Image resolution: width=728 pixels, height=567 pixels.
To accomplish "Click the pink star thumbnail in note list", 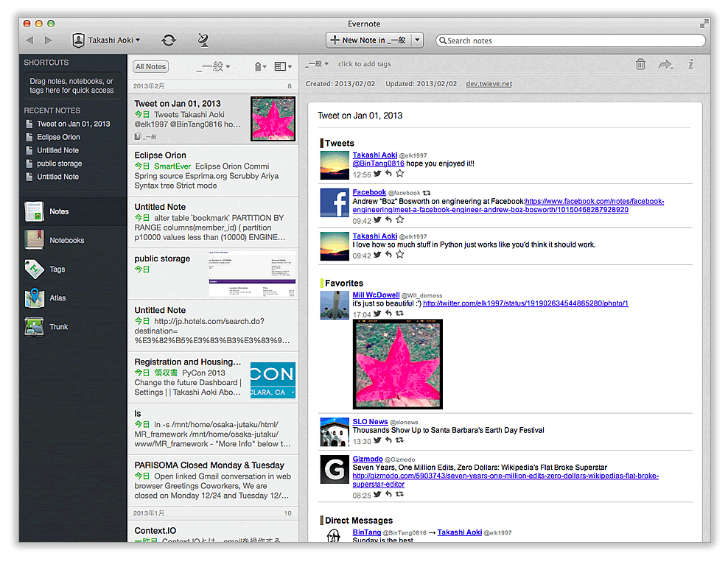I will pyautogui.click(x=273, y=119).
